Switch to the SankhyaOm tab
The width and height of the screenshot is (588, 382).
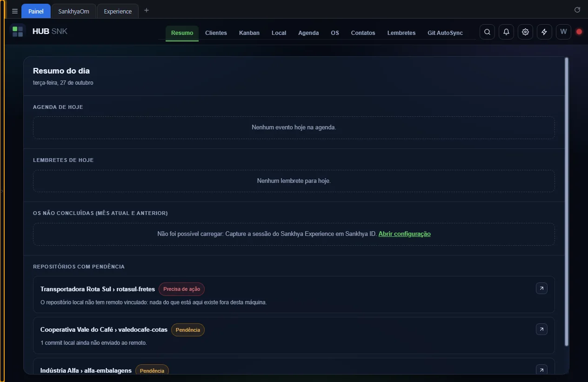point(73,11)
